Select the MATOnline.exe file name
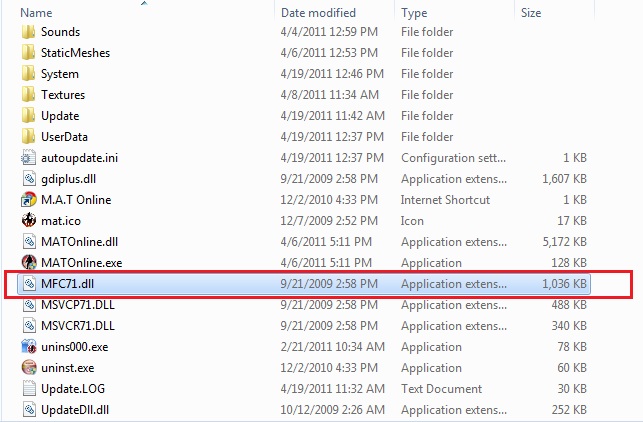This screenshot has width=643, height=422. (x=82, y=262)
